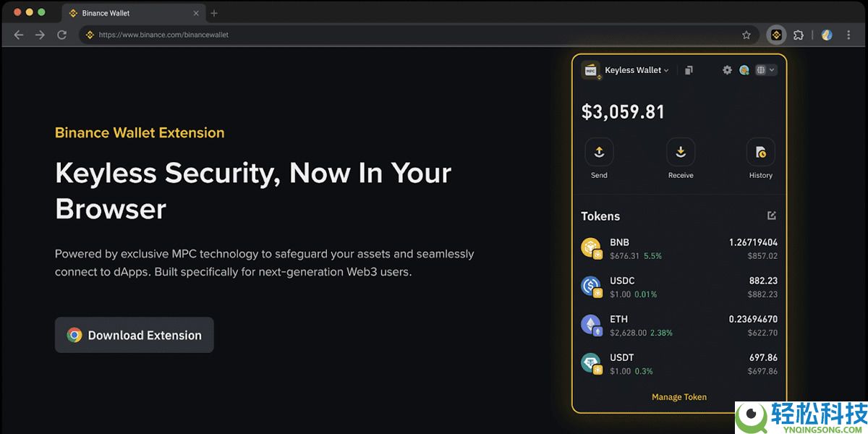This screenshot has height=434, width=868.
Task: Click the edit tokens icon beside Tokens
Action: pos(772,216)
